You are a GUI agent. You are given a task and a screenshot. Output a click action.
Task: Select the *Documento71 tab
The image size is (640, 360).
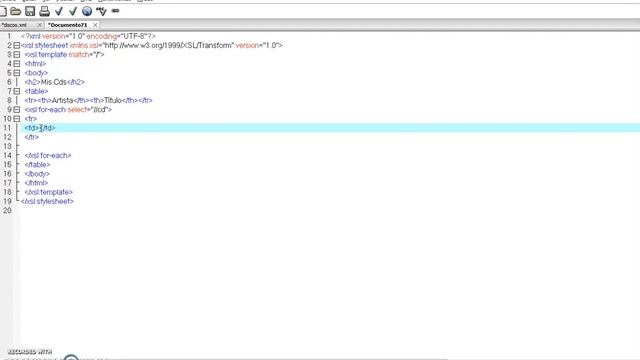tap(68, 25)
